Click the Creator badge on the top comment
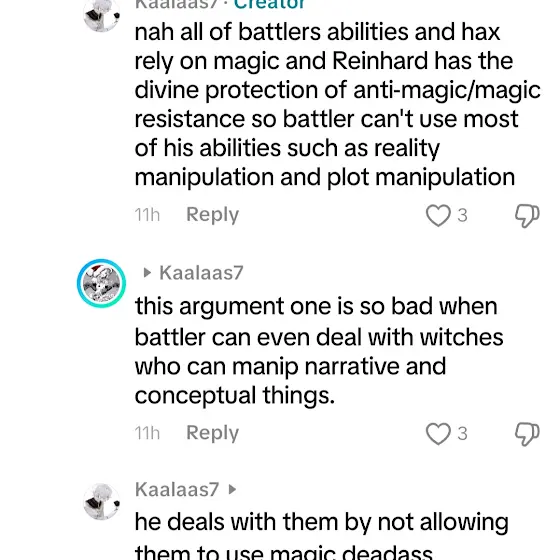 269,5
